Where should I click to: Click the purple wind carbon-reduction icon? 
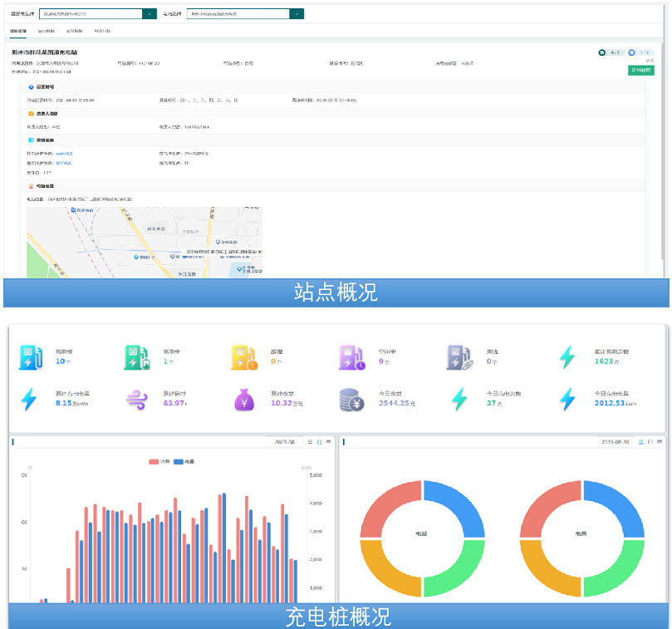pyautogui.click(x=136, y=400)
